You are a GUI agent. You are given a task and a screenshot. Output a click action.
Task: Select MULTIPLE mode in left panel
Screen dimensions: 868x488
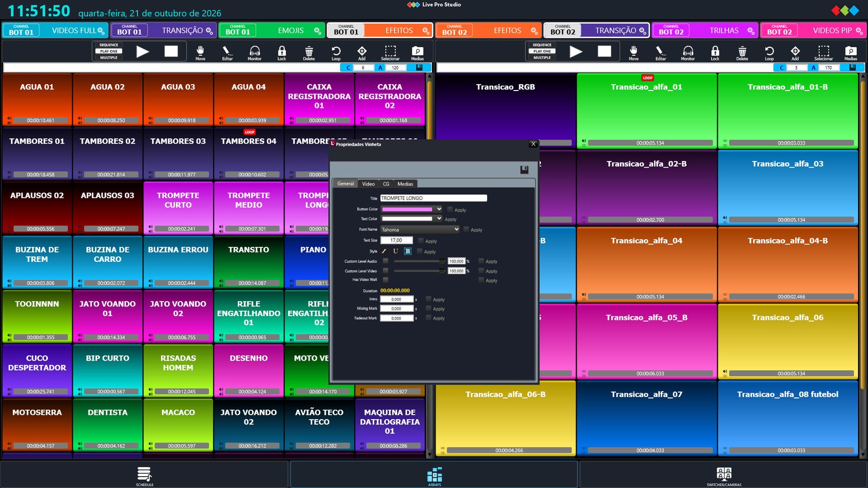(x=108, y=57)
